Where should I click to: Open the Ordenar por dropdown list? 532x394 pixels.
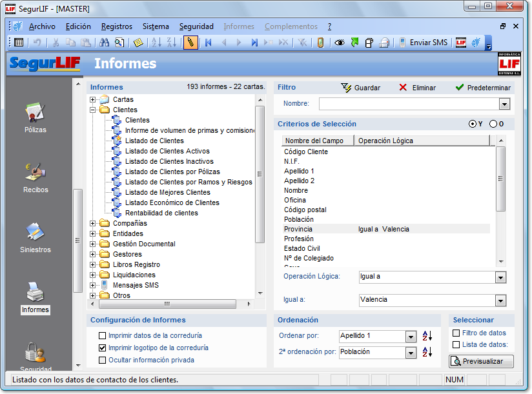click(411, 337)
